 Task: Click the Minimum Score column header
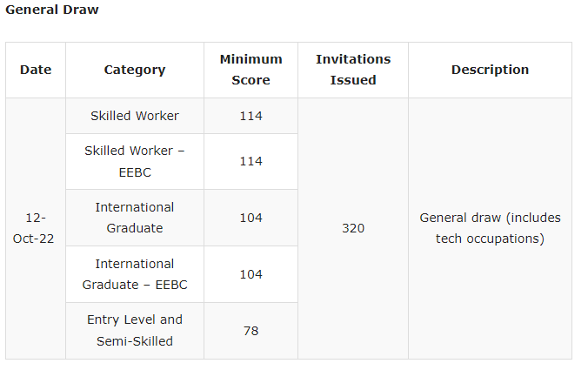tap(251, 70)
